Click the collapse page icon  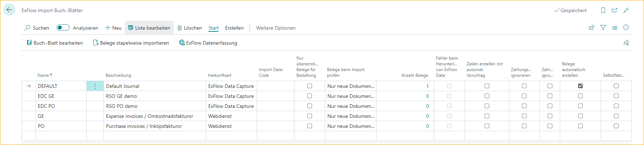coord(626,10)
